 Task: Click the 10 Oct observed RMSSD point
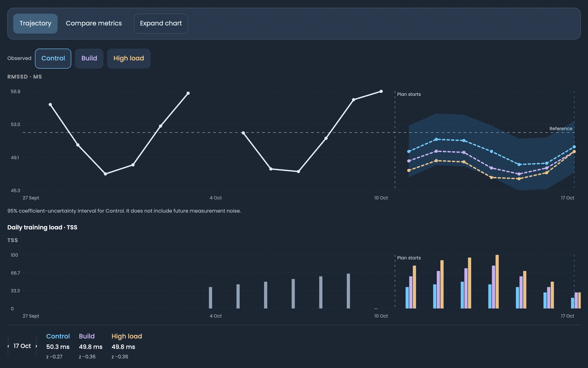click(x=381, y=91)
